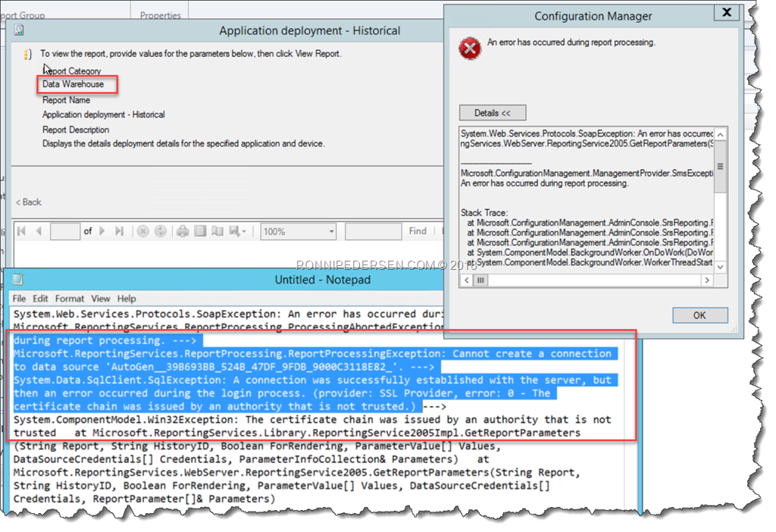
Task: Refresh the report via toolbar icon
Action: pyautogui.click(x=161, y=231)
